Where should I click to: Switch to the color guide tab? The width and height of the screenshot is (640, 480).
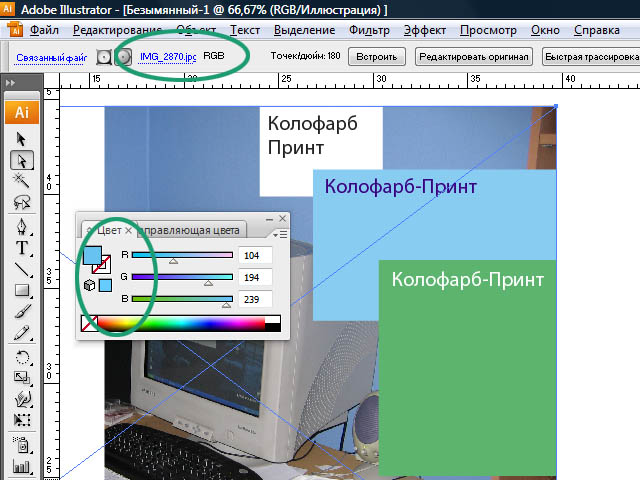click(x=192, y=230)
